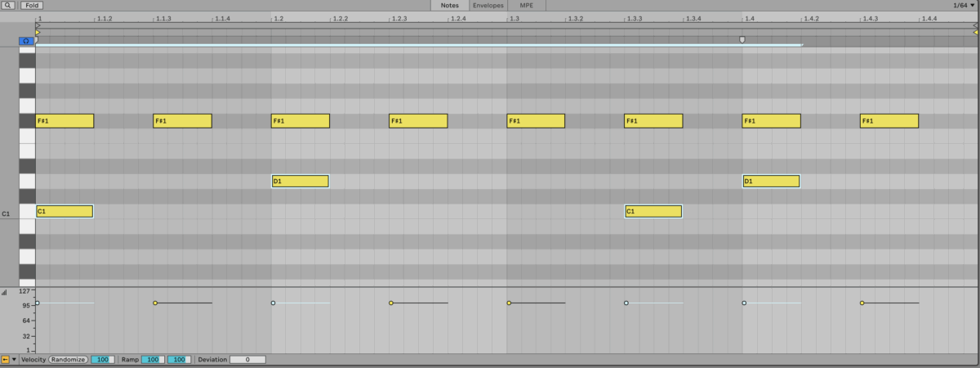Click the velocity lane bars icon

tap(4, 291)
